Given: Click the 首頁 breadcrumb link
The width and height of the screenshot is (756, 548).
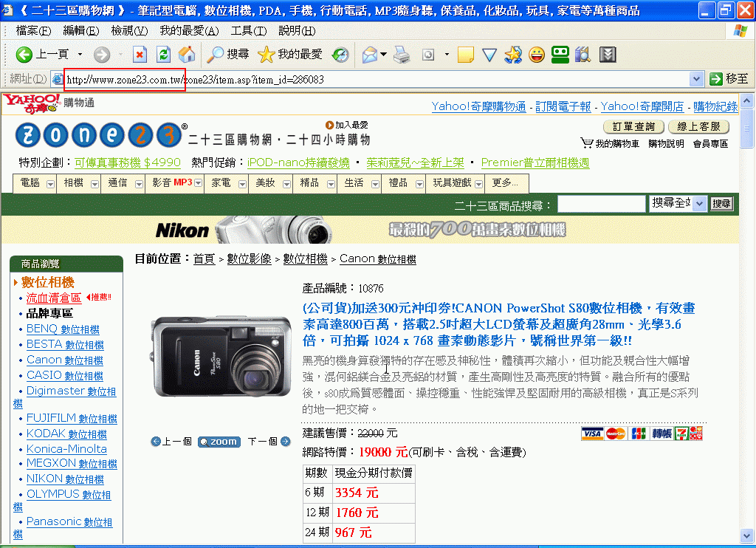Looking at the screenshot, I should 204,259.
